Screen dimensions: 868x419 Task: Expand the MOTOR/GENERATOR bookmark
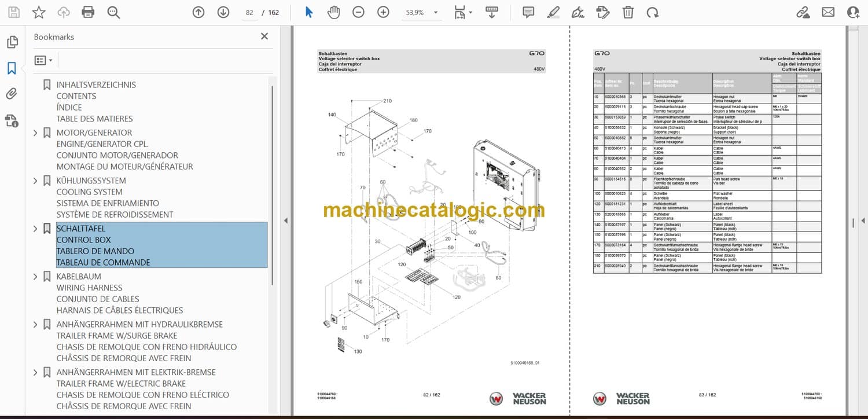pyautogui.click(x=35, y=133)
